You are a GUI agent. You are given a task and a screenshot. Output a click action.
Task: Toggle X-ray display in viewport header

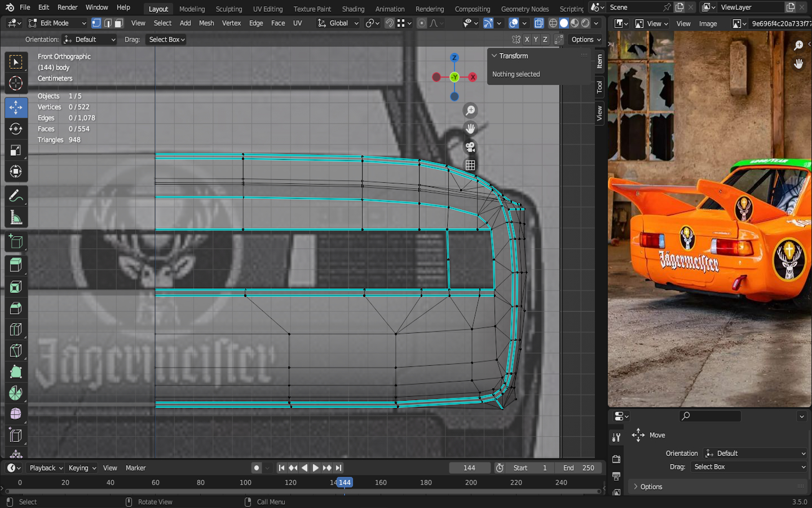[539, 23]
